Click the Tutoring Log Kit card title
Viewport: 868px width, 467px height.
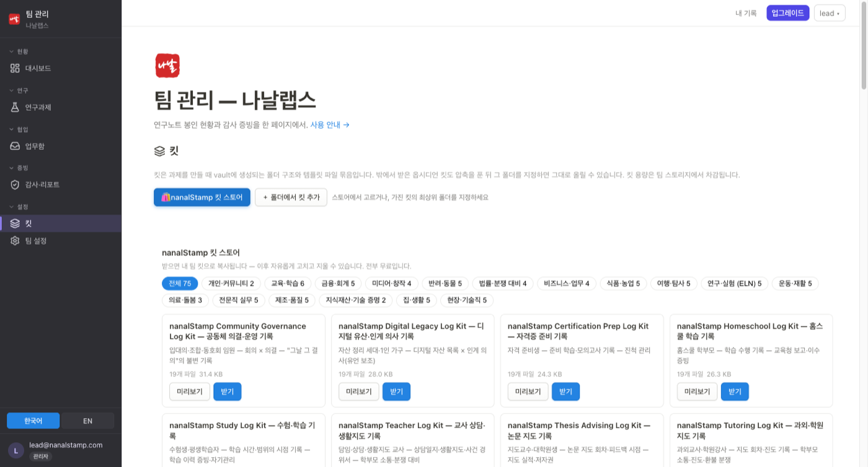(x=750, y=430)
